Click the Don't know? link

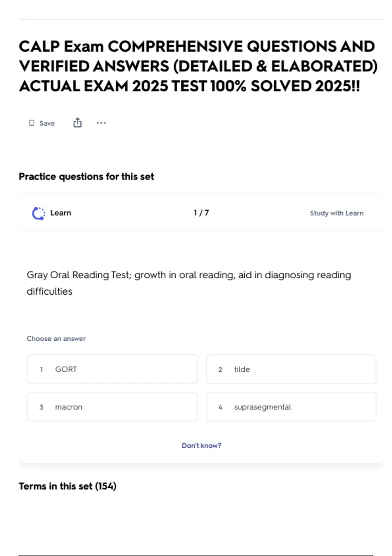coord(202,445)
